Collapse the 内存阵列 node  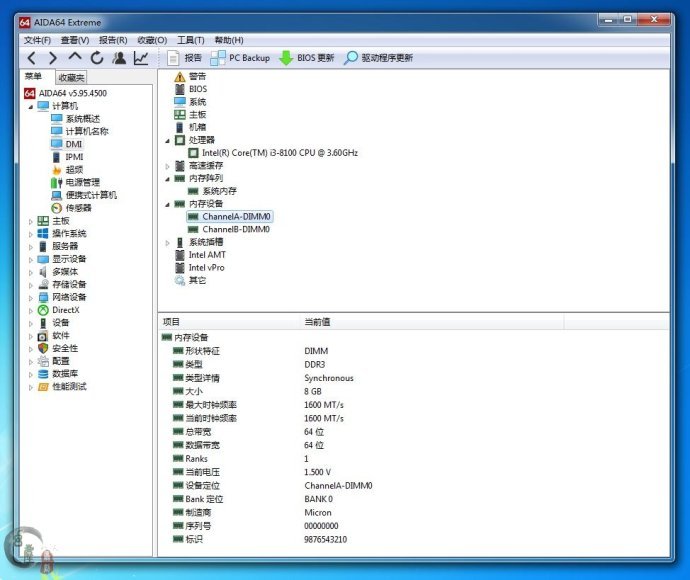click(x=167, y=180)
